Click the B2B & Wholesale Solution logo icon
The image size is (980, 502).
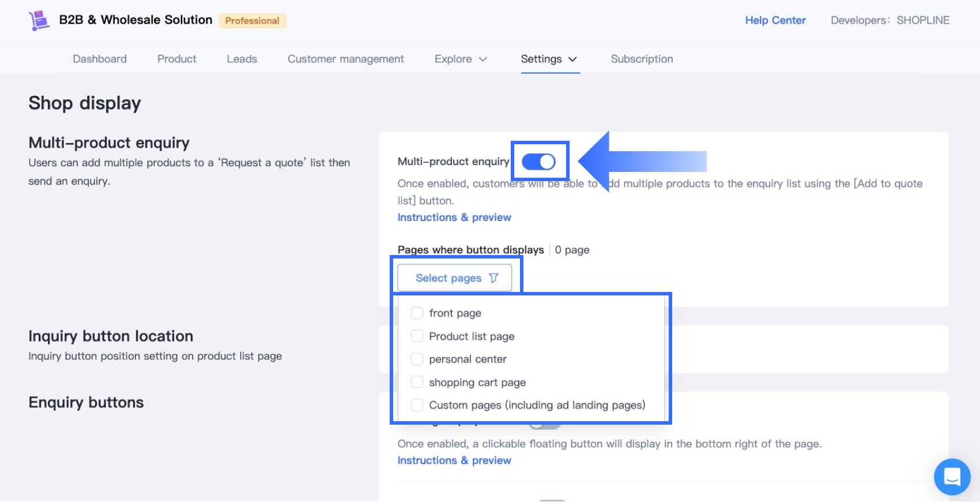(39, 20)
